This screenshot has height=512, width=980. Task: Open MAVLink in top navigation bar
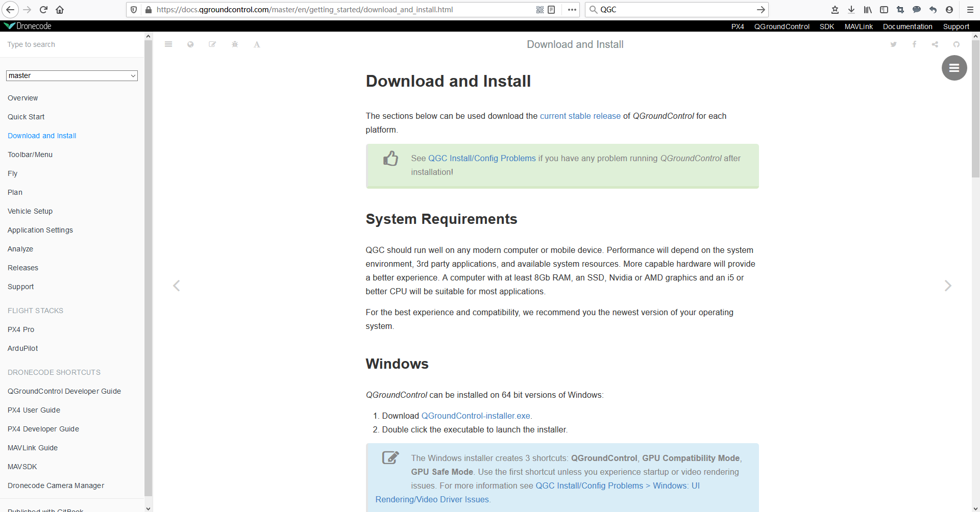point(859,27)
